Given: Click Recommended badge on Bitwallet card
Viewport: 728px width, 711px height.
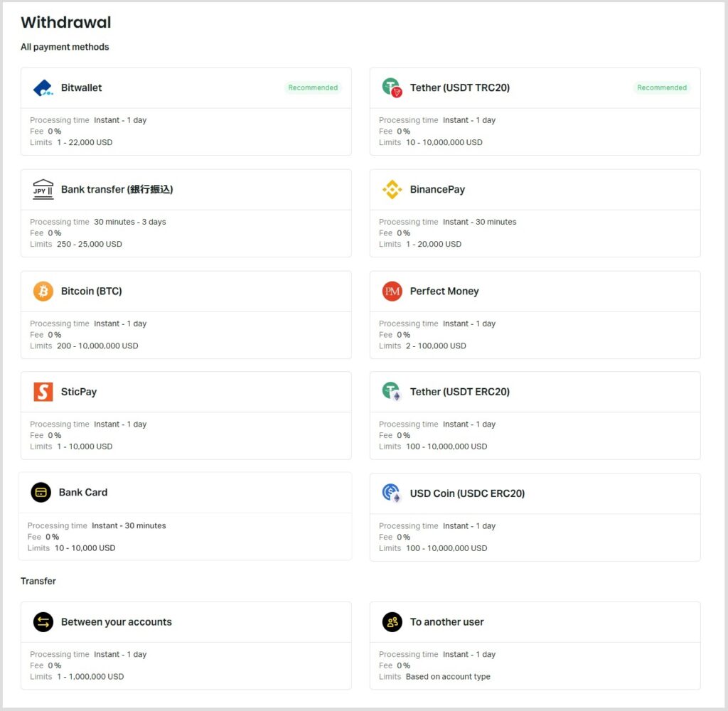Looking at the screenshot, I should (313, 88).
